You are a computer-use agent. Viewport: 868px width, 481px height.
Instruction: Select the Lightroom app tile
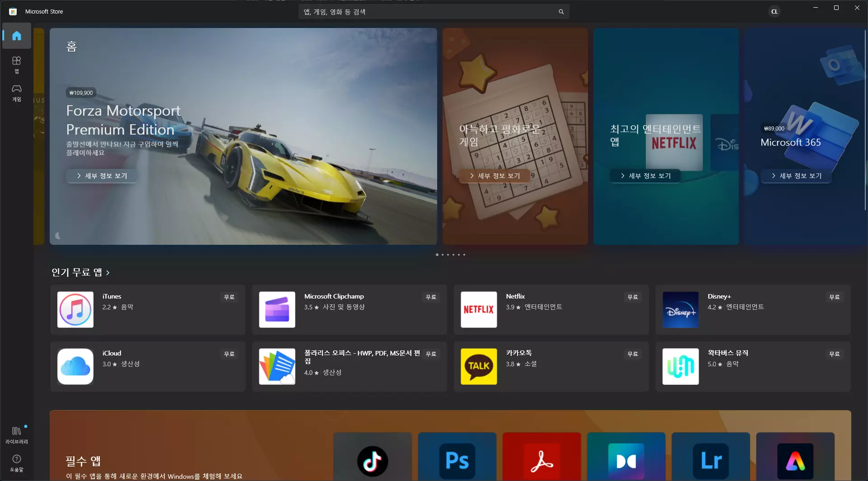(x=710, y=457)
